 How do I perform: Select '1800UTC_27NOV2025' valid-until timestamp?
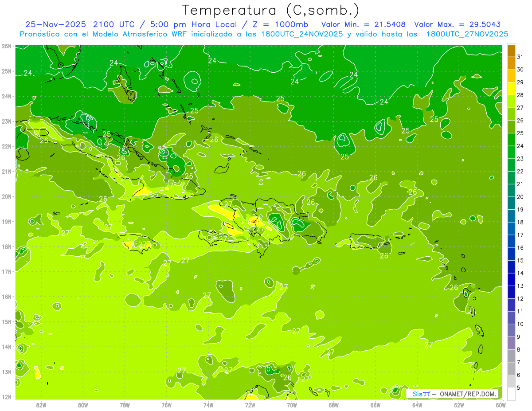click(467, 34)
